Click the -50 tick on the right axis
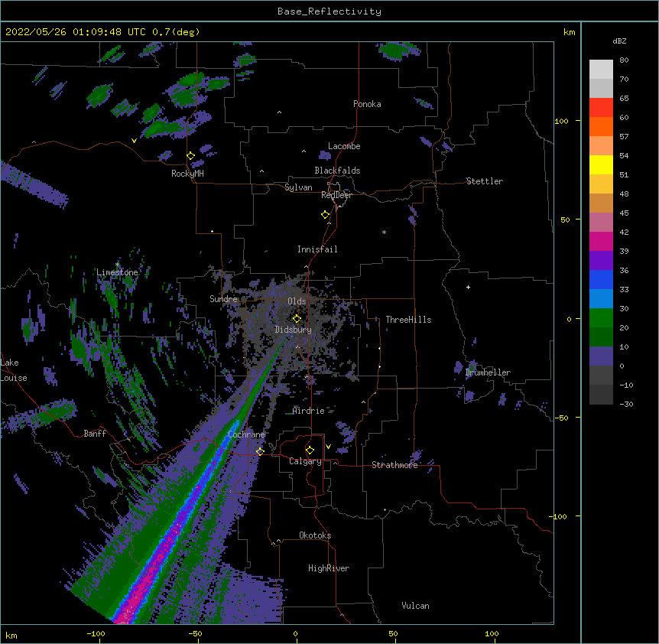The width and height of the screenshot is (659, 644). pos(561,418)
